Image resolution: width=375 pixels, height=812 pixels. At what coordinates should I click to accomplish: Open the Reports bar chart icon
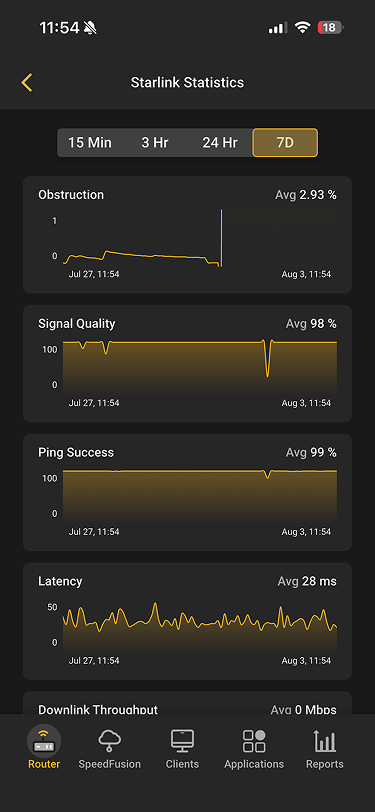[x=325, y=741]
